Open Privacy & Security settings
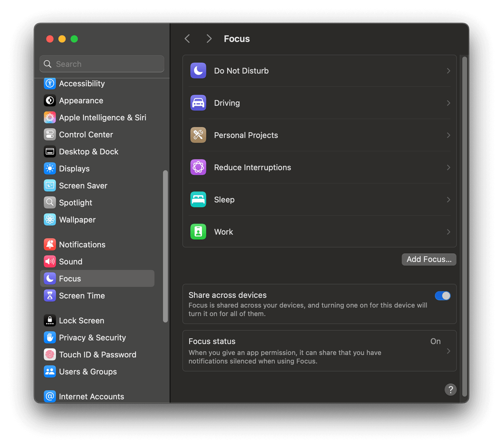The image size is (503, 448). [92, 337]
